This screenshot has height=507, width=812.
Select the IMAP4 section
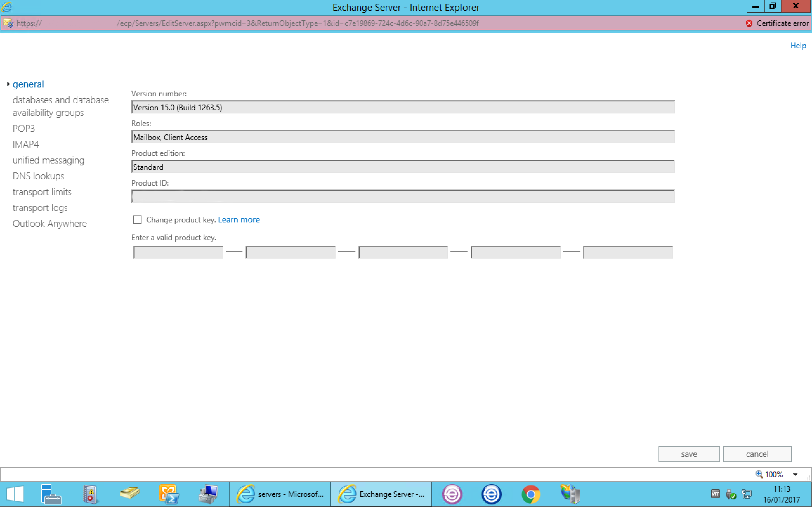[x=25, y=144]
